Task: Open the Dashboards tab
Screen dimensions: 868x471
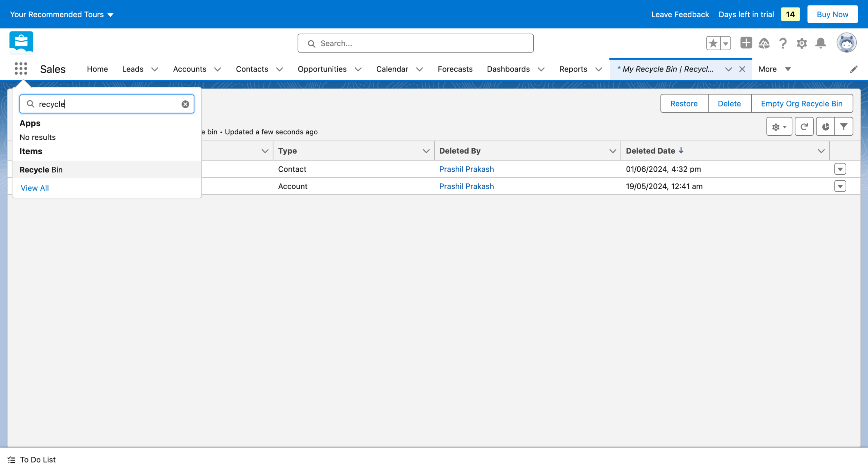Action: [508, 69]
